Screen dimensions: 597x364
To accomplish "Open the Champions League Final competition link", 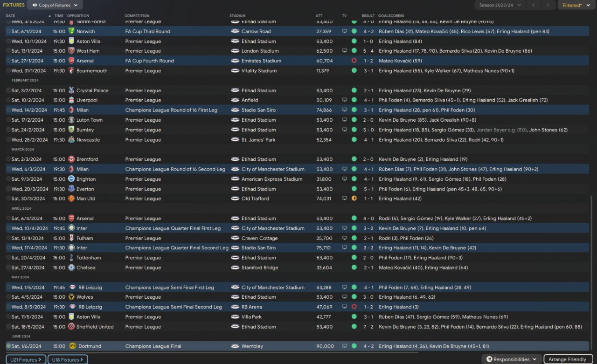I will (x=153, y=346).
